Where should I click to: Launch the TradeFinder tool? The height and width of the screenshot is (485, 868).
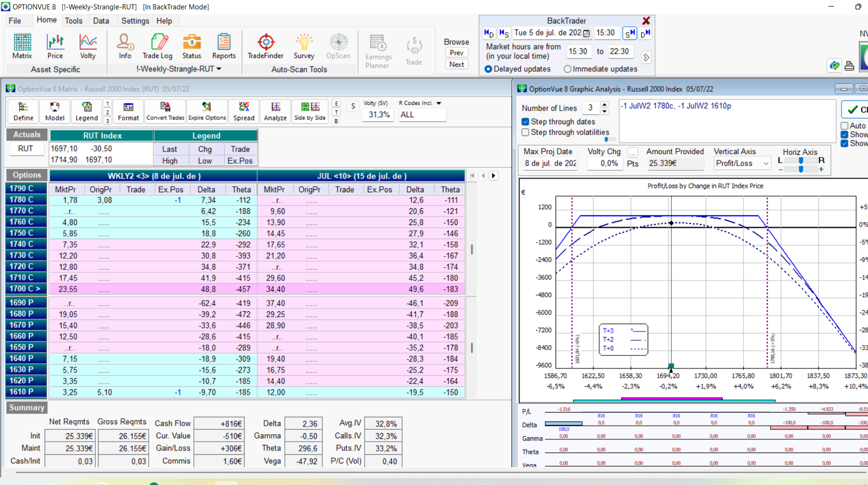click(x=266, y=46)
